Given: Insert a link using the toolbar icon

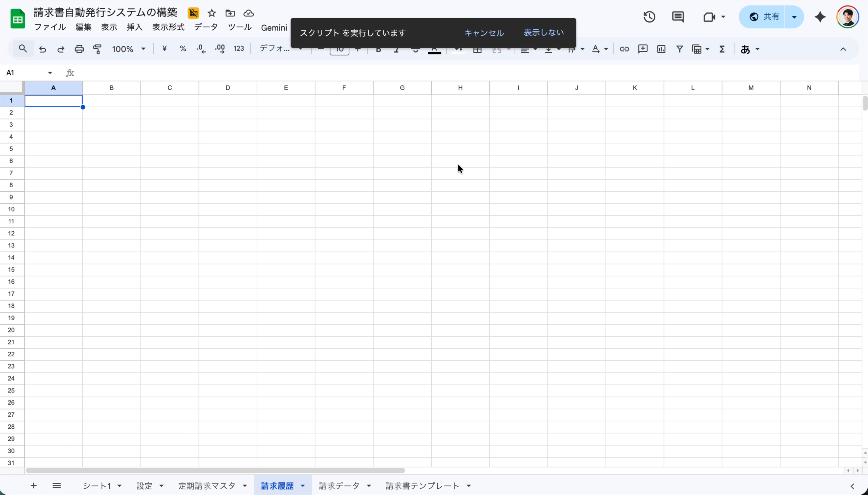Looking at the screenshot, I should [625, 49].
